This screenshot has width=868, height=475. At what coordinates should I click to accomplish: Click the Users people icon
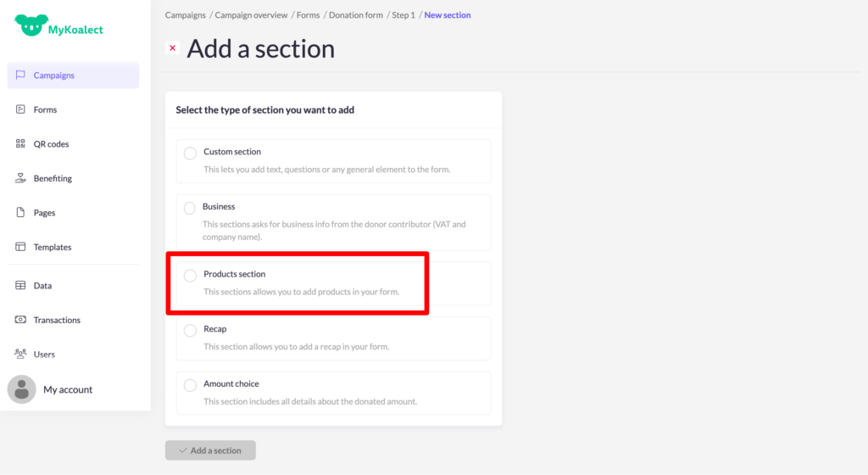(x=20, y=354)
